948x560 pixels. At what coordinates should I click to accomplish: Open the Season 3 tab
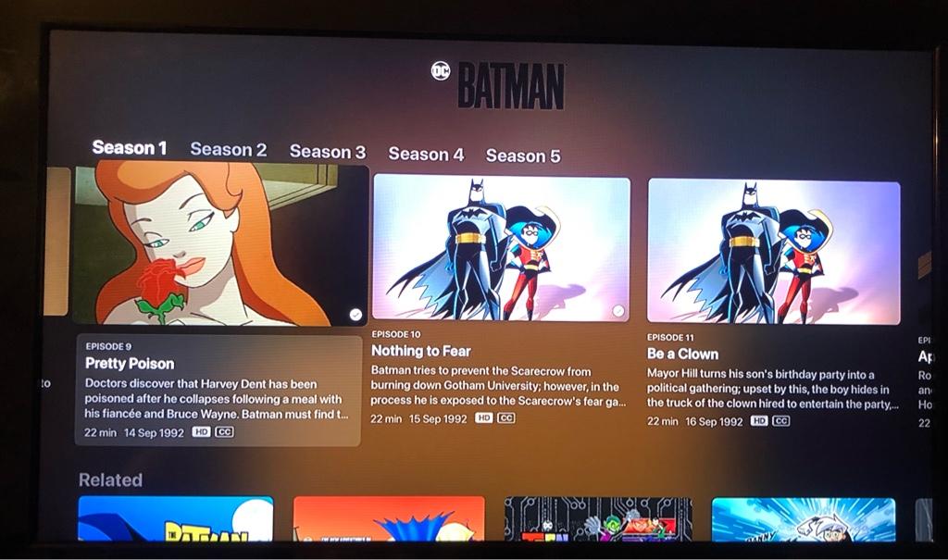tap(328, 151)
